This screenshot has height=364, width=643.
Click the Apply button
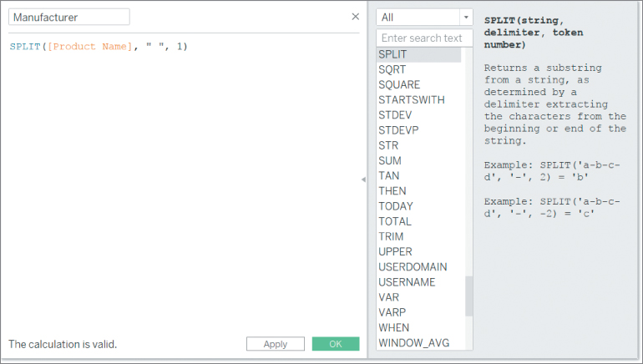[276, 344]
